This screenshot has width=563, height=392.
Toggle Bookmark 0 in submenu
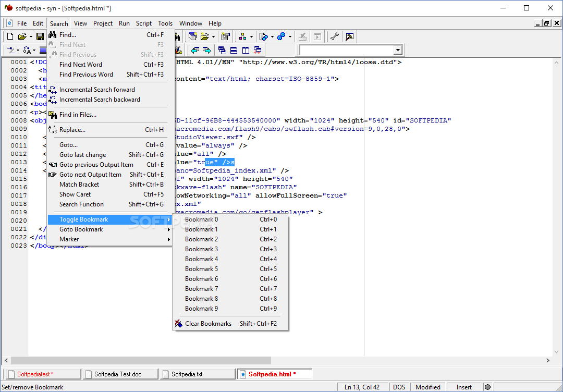pos(230,219)
